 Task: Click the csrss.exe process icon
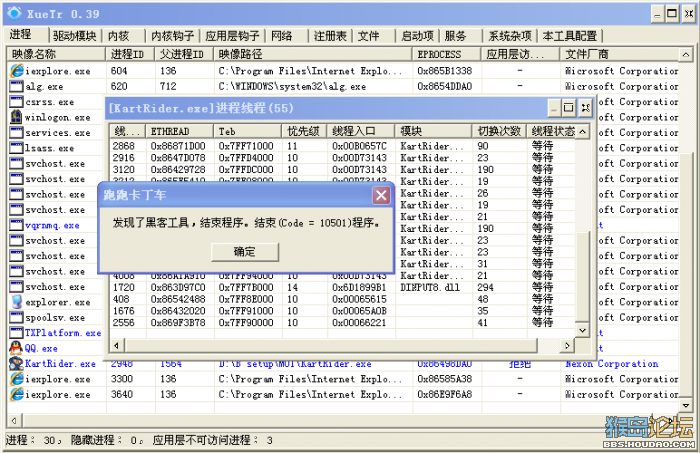pos(17,101)
